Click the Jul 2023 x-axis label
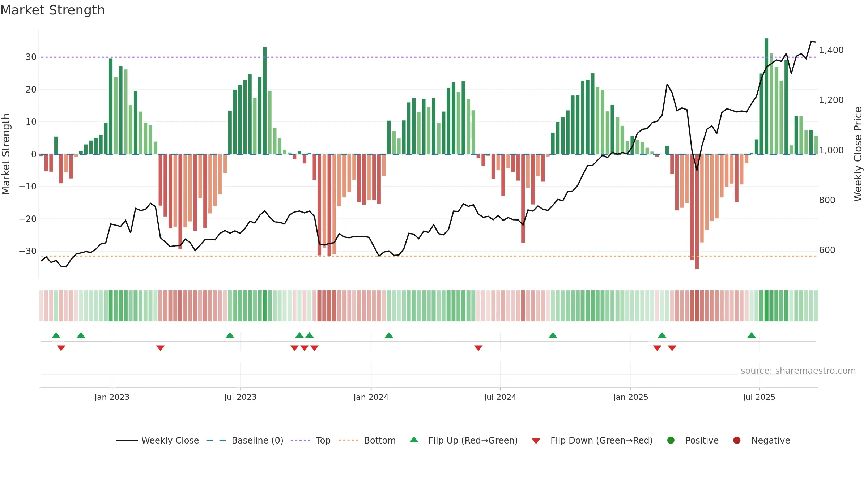Image resolution: width=868 pixels, height=488 pixels. click(241, 397)
